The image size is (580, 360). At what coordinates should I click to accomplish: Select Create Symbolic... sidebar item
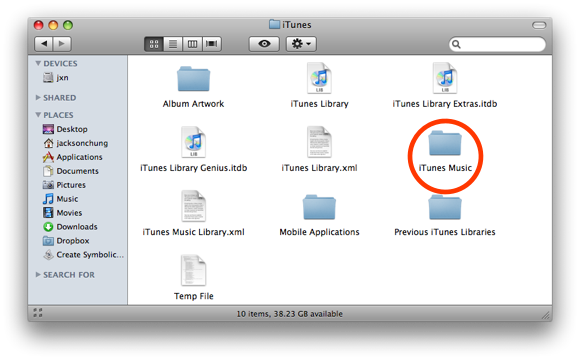pos(84,255)
